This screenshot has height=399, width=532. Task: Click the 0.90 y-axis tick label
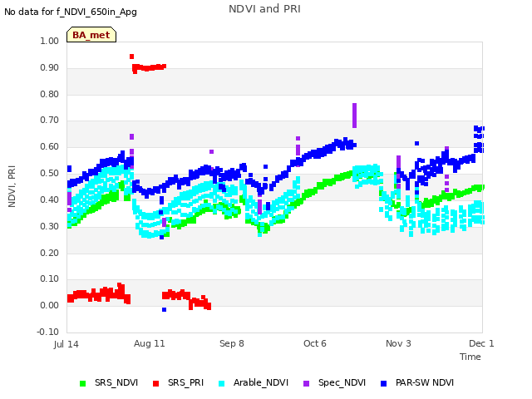click(50, 67)
